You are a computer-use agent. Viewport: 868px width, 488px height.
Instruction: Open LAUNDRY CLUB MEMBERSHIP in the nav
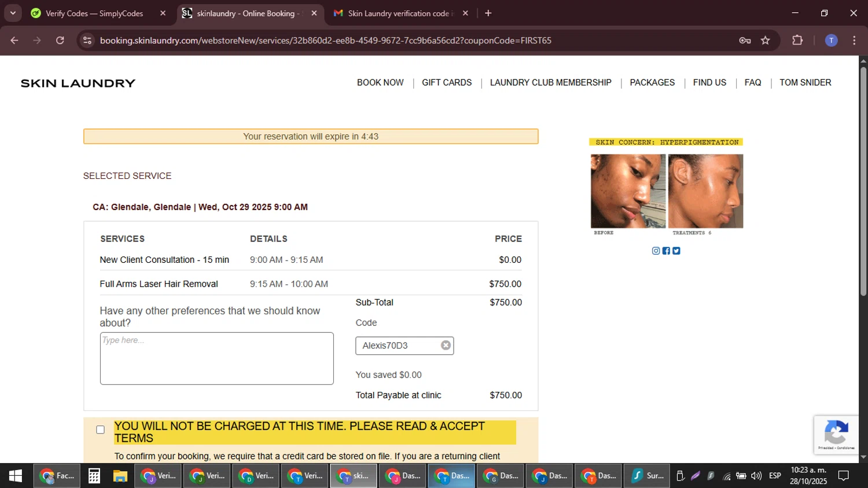coord(551,83)
